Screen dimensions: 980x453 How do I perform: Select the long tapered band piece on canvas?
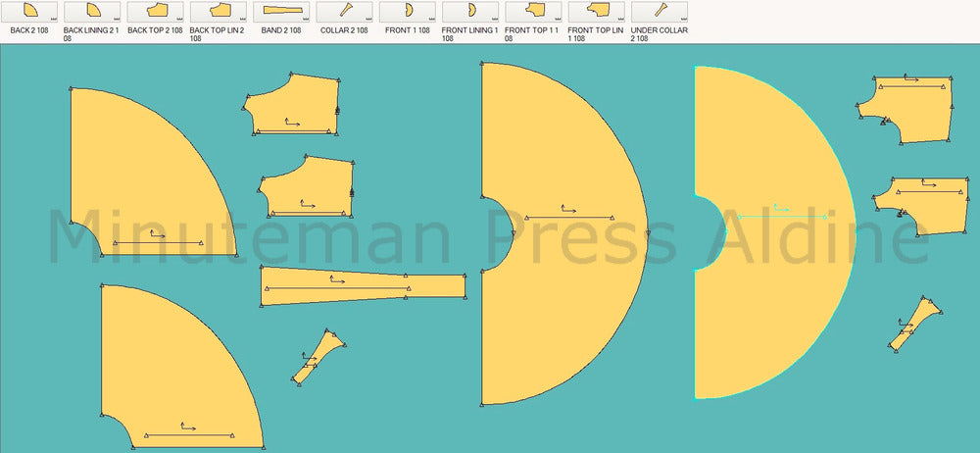(363, 286)
